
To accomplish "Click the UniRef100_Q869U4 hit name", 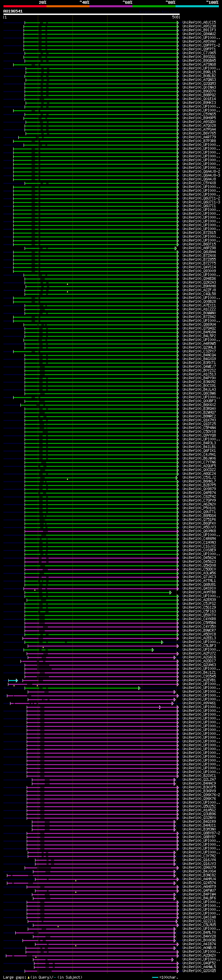I will pos(199,324).
